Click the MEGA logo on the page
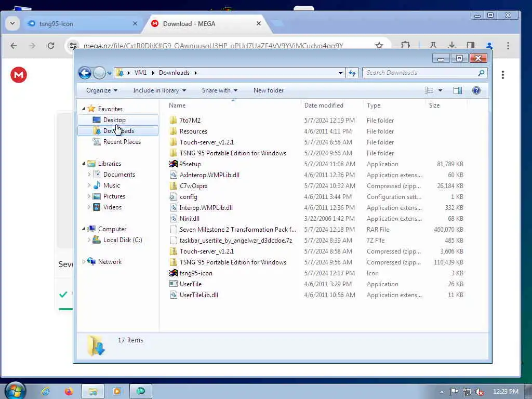 coord(19,75)
